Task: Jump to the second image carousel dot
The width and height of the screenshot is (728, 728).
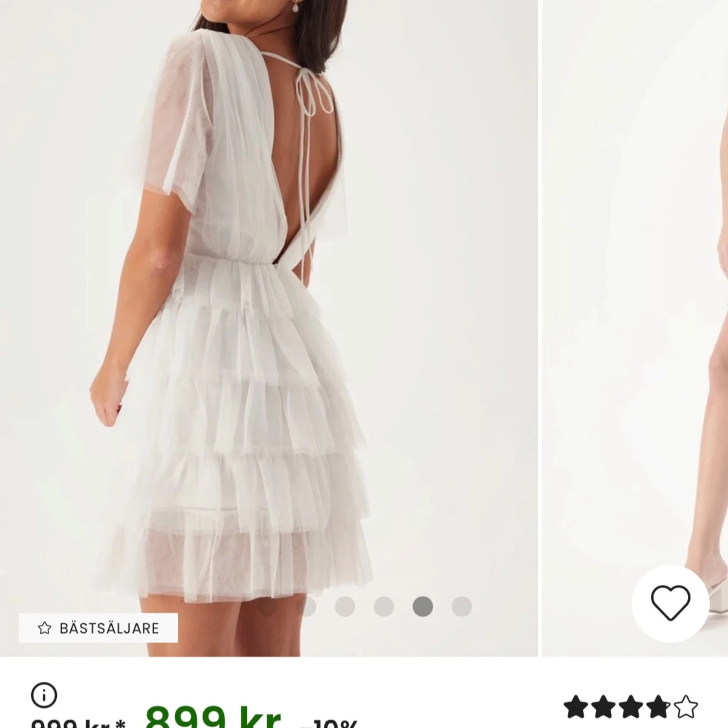Action: coord(306,606)
